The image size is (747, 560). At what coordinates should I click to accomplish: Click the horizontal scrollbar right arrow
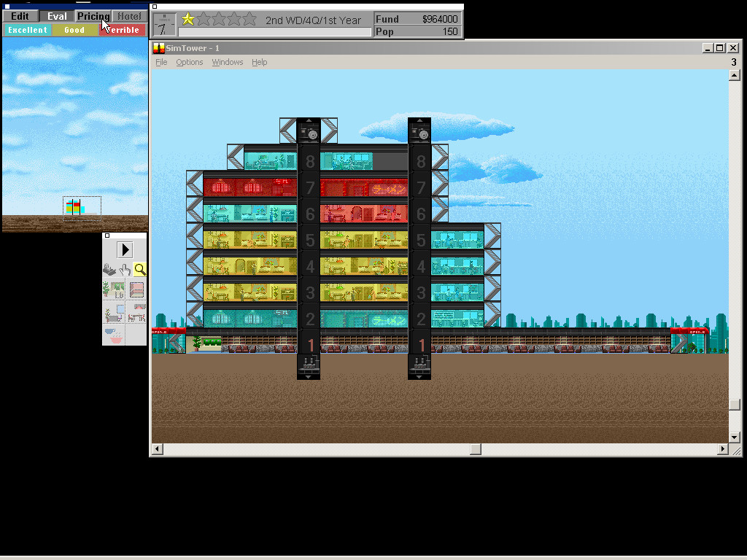pyautogui.click(x=723, y=449)
